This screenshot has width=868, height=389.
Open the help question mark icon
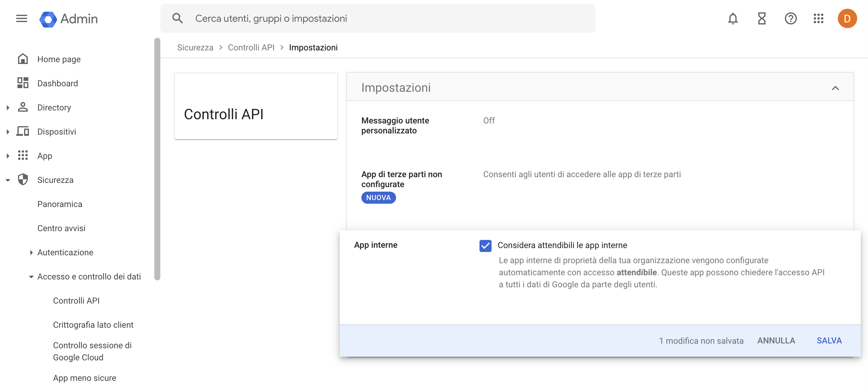point(790,18)
